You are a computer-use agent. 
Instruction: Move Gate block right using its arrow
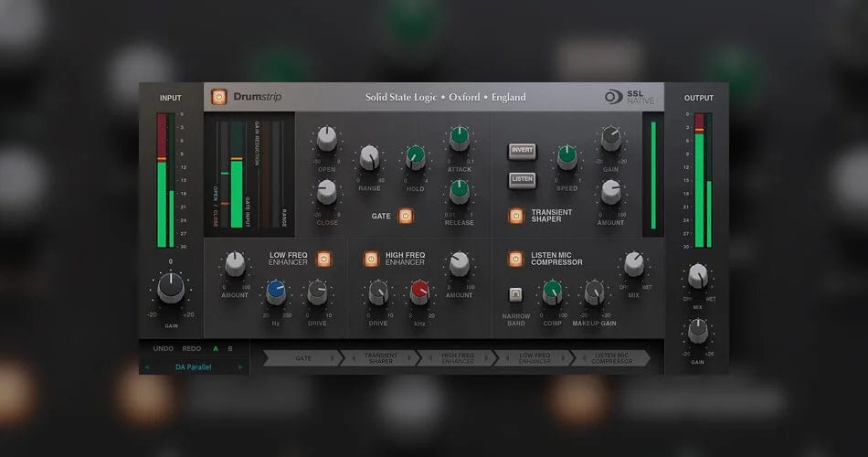[x=333, y=358]
